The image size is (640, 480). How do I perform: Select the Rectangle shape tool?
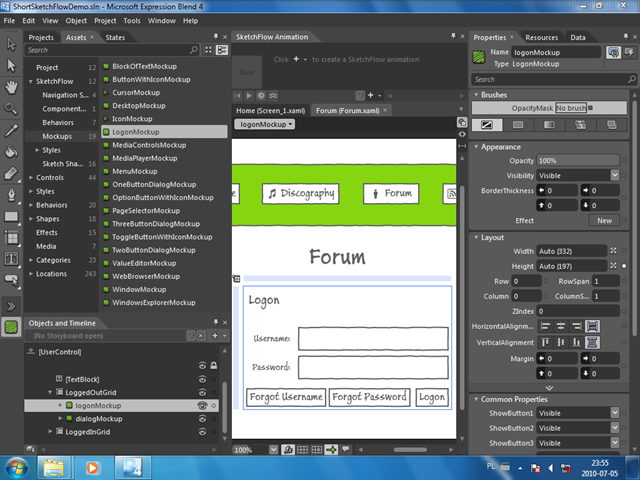pyautogui.click(x=11, y=216)
